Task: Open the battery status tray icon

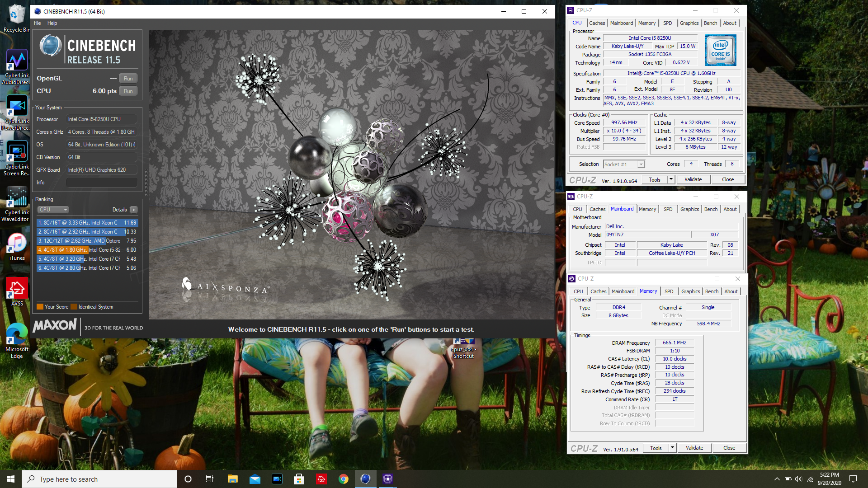Action: (788, 479)
